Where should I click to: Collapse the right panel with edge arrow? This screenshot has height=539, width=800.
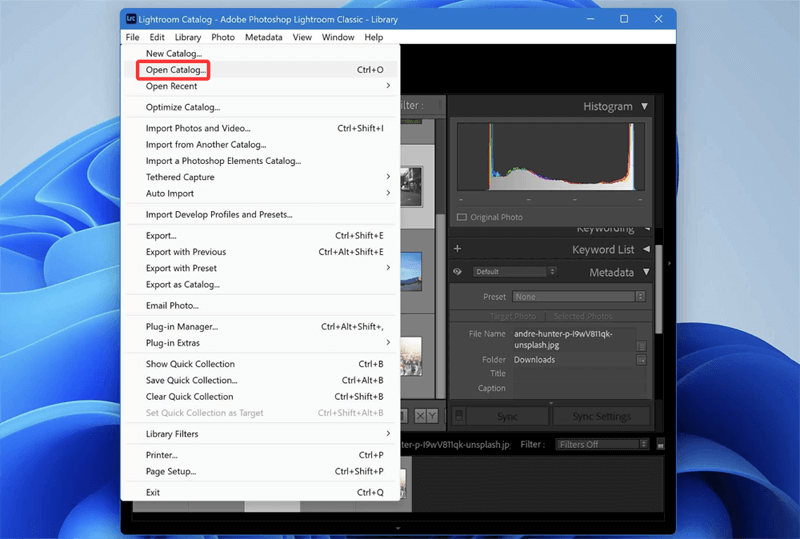tap(669, 263)
